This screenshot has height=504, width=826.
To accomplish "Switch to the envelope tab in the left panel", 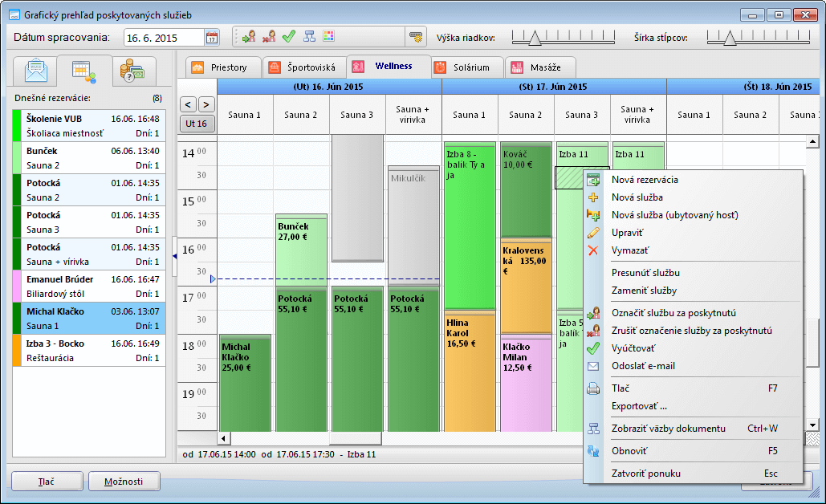I will point(37,71).
